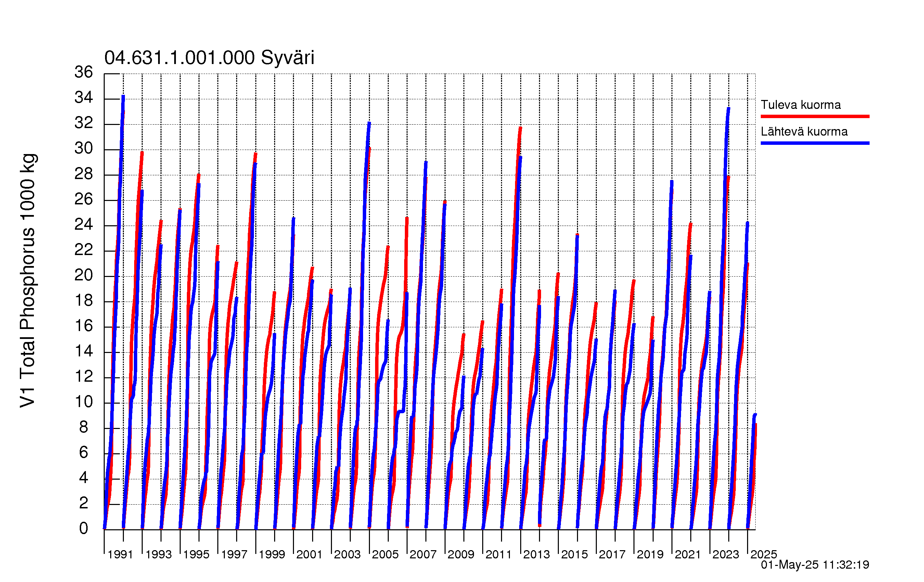The width and height of the screenshot is (924, 582).
Task: Click the y-axis value 2
Action: tap(84, 503)
